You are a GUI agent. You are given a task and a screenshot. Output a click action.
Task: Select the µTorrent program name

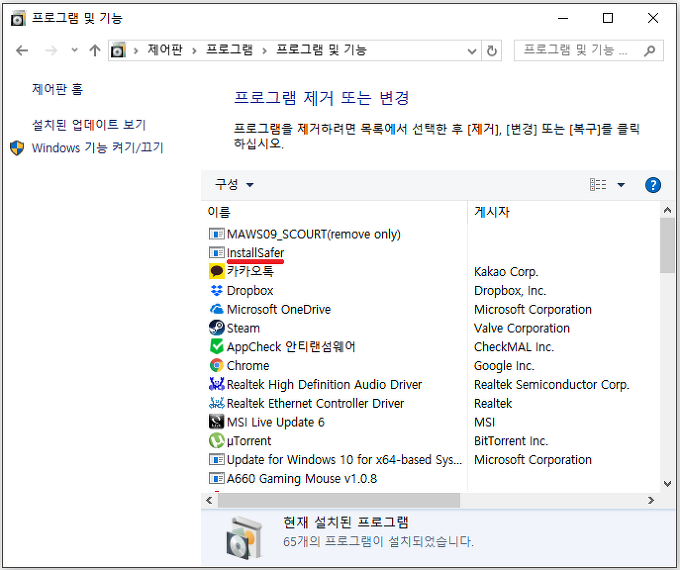(x=249, y=441)
